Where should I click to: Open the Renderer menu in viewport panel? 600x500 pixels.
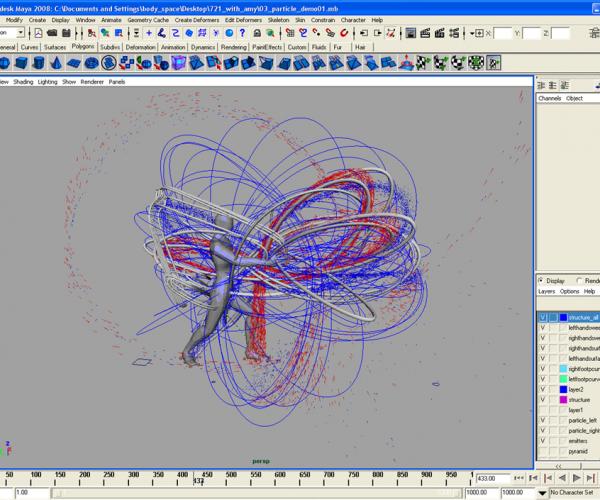click(92, 82)
